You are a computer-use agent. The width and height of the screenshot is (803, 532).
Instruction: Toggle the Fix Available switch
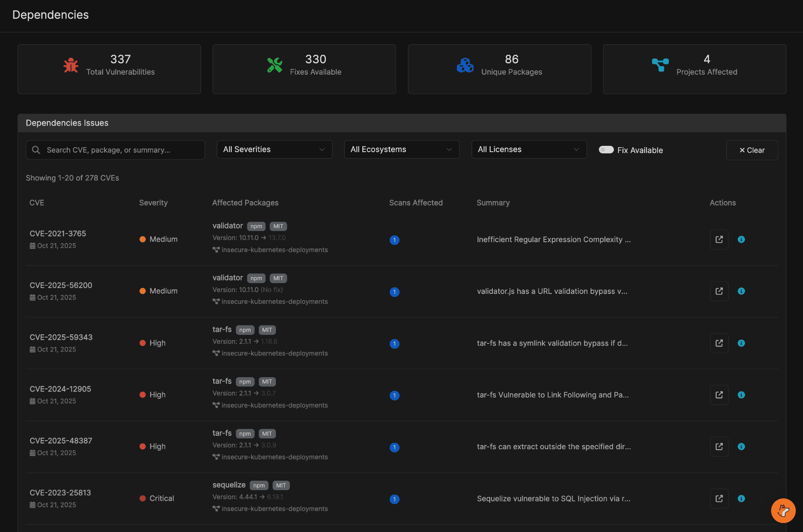coord(606,150)
